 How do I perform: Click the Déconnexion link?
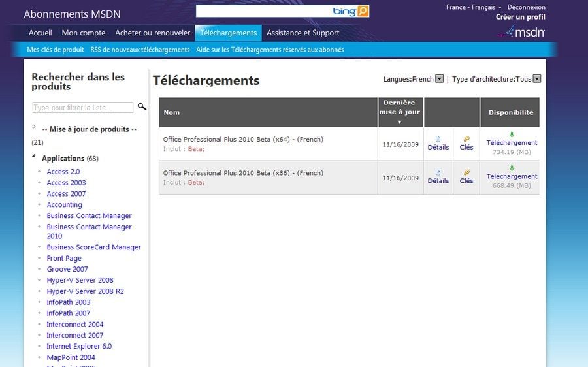click(x=526, y=7)
